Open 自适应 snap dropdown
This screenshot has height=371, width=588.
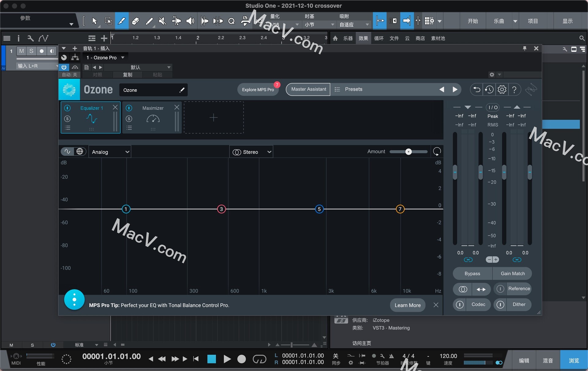click(x=355, y=25)
